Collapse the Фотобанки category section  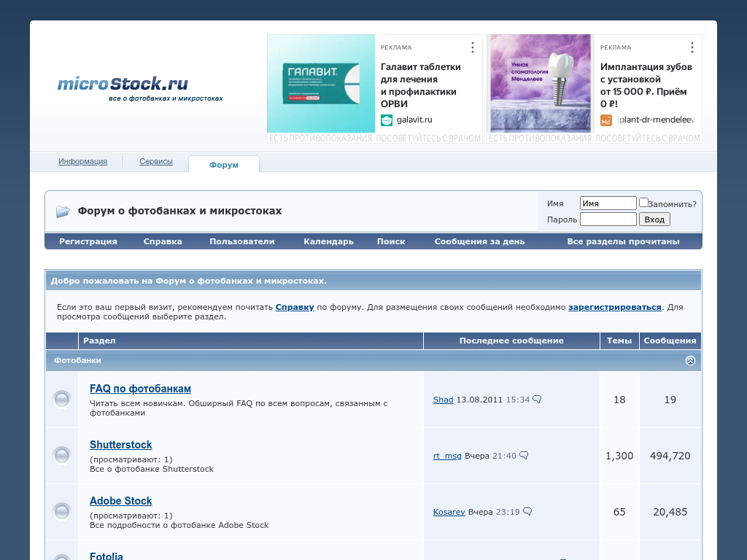tap(690, 360)
